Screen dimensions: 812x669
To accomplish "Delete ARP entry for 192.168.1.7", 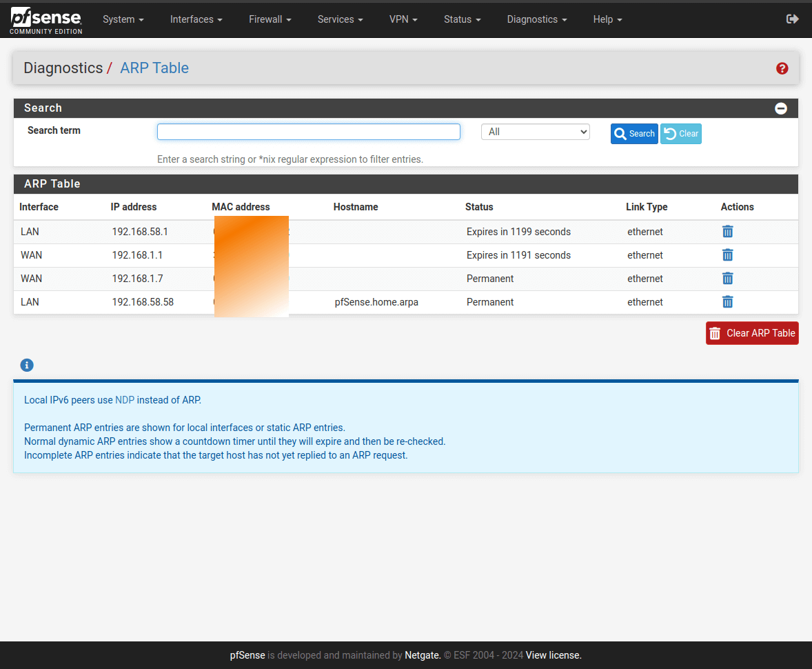I will 727,279.
